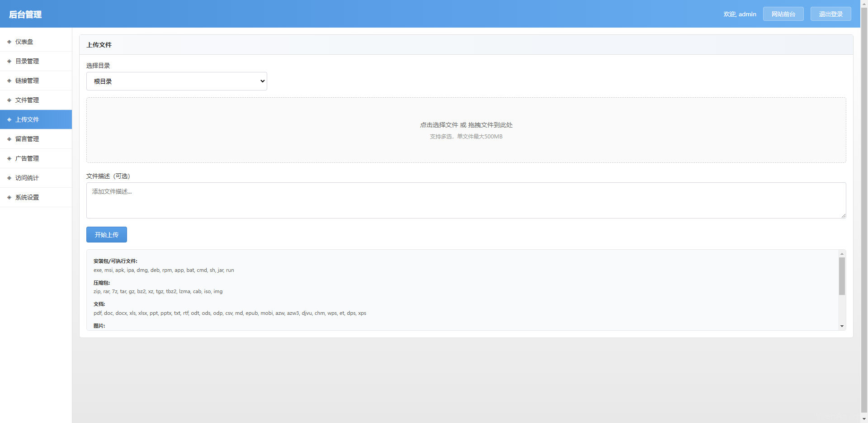Click the 退出登录 button
The image size is (868, 423).
830,14
